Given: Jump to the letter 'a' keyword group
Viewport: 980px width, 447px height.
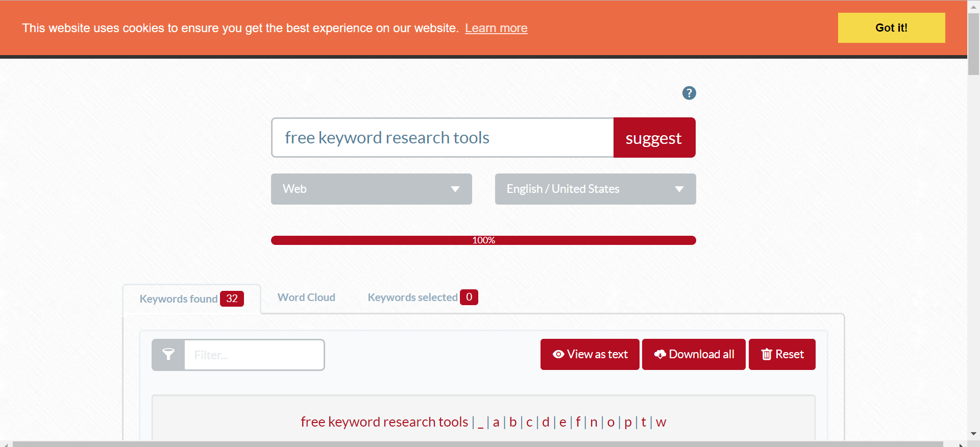Looking at the screenshot, I should (496, 422).
